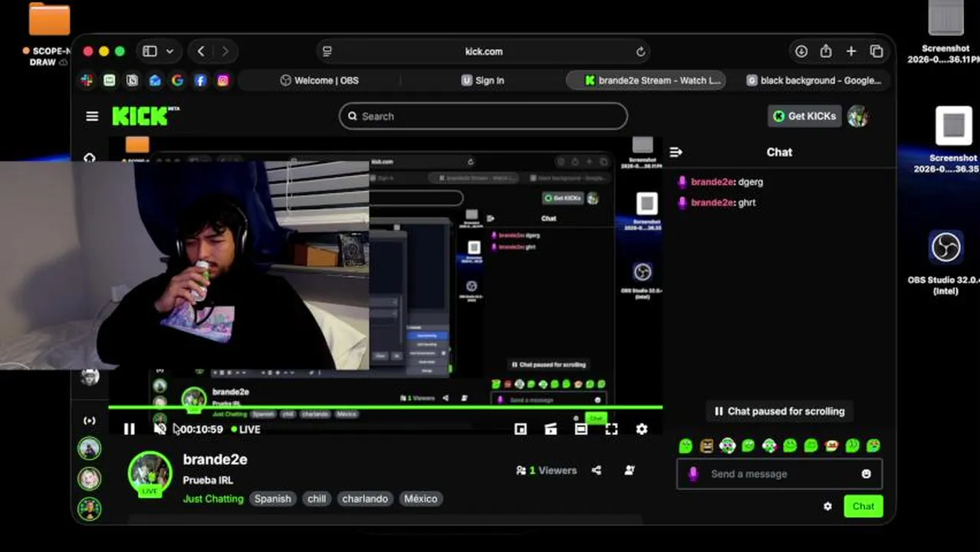Click the 1 Viewers count
The height and width of the screenshot is (552, 980).
[547, 471]
